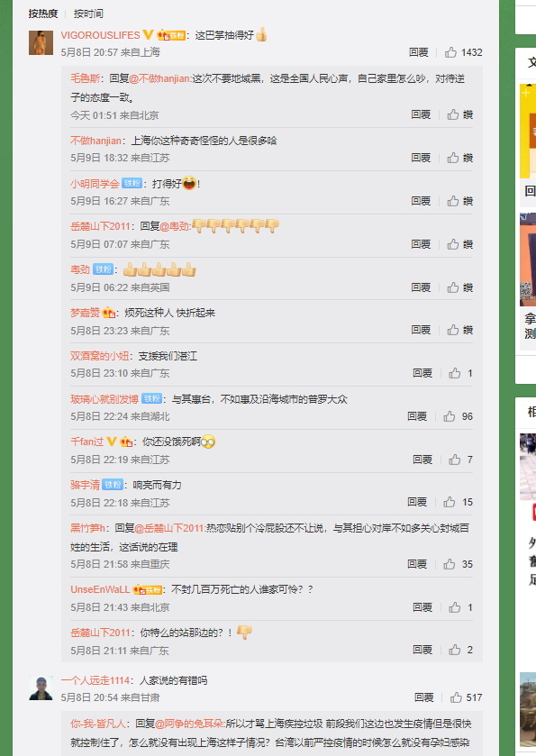The image size is (536, 756).
Task: Open 一个人远走1114's avatar
Action: pyautogui.click(x=41, y=688)
